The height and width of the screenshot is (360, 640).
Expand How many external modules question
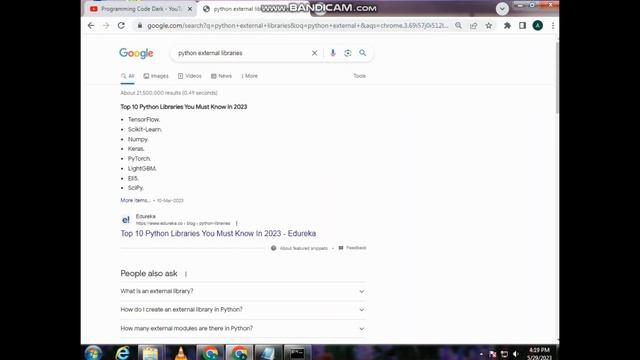click(x=242, y=329)
